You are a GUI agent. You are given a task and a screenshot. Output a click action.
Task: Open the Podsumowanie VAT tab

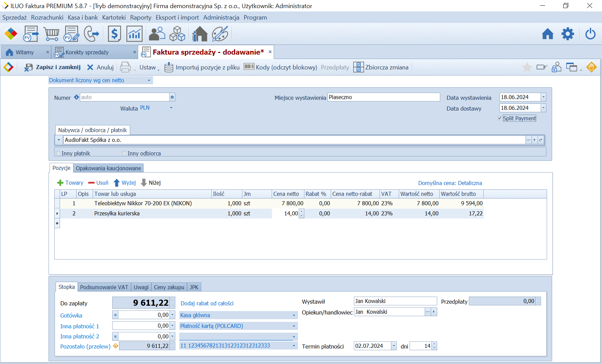click(104, 287)
